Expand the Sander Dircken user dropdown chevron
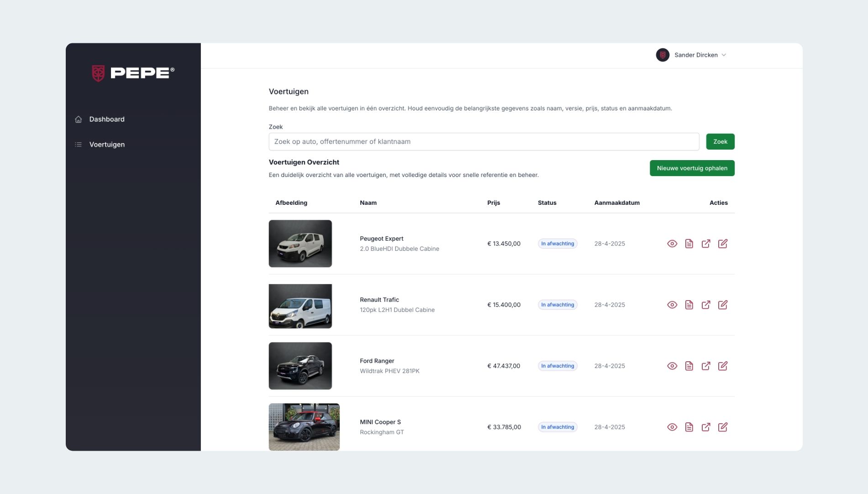Viewport: 868px width, 494px height. tap(724, 55)
